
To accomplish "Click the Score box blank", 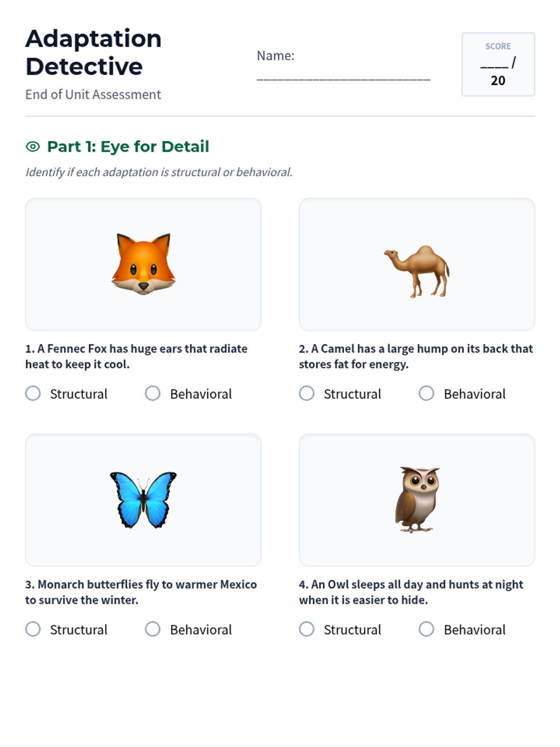I will (x=494, y=64).
